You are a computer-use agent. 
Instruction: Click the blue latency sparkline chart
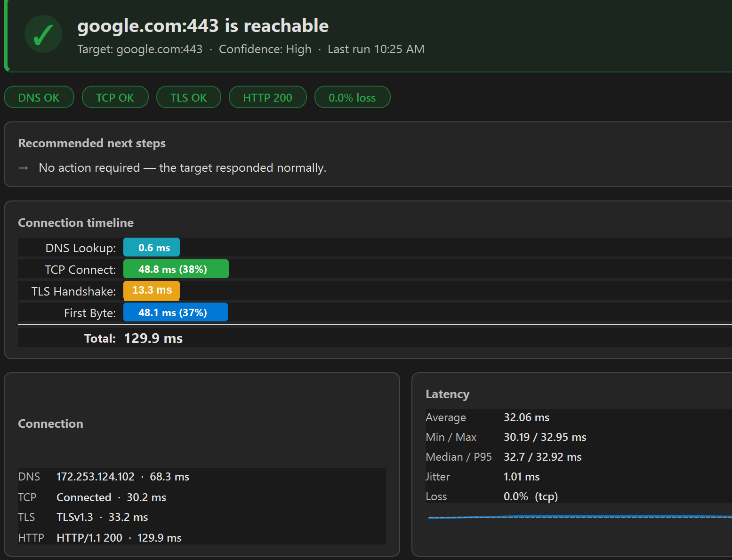tap(580, 517)
